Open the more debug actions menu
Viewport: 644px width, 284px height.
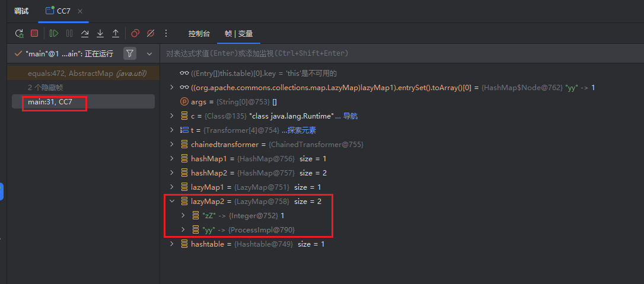pyautogui.click(x=166, y=34)
